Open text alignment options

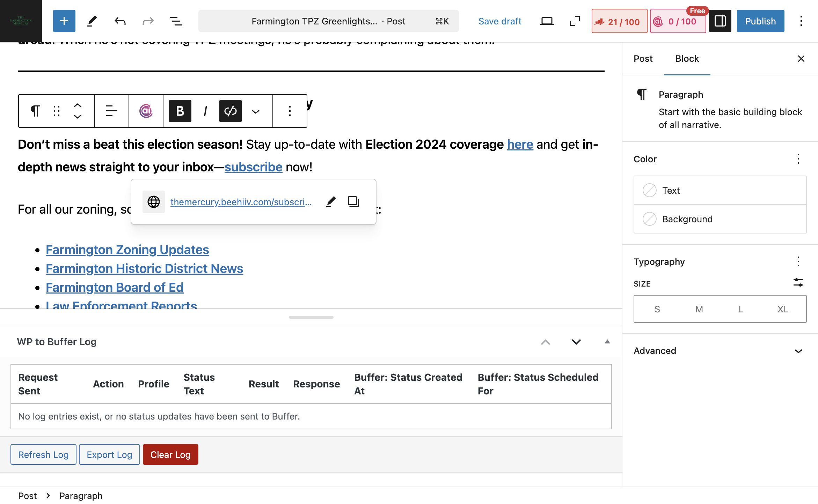pos(111,111)
